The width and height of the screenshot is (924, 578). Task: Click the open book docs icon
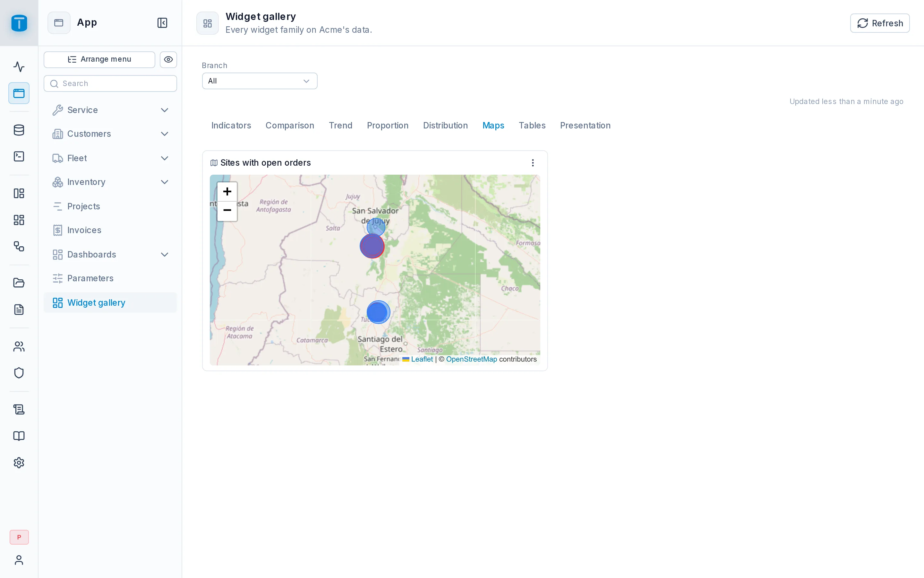tap(19, 436)
